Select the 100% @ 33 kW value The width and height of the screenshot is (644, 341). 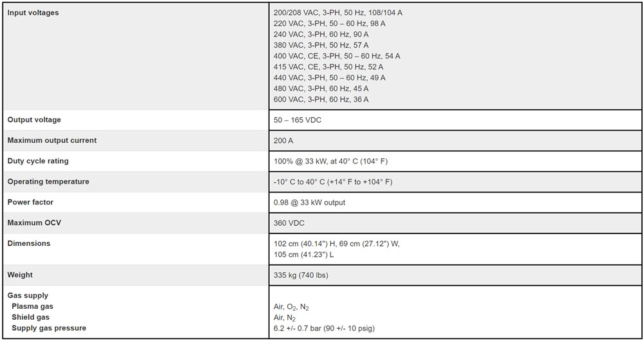pos(329,161)
